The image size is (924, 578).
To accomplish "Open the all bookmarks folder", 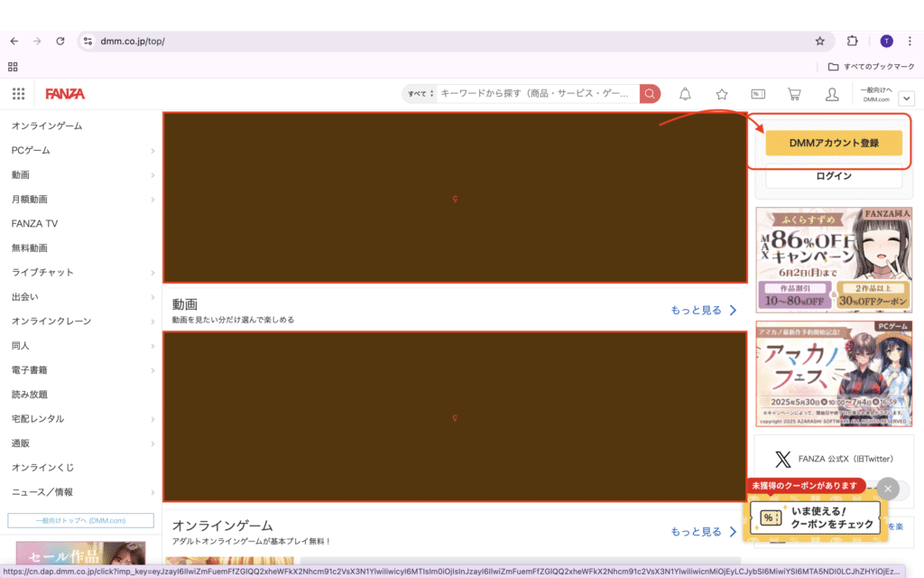I will pos(872,67).
